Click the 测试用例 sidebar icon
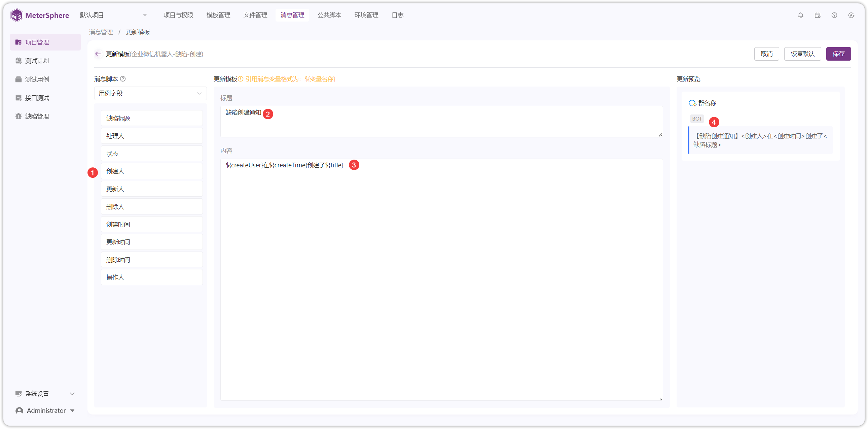This screenshot has width=868, height=429. point(19,79)
